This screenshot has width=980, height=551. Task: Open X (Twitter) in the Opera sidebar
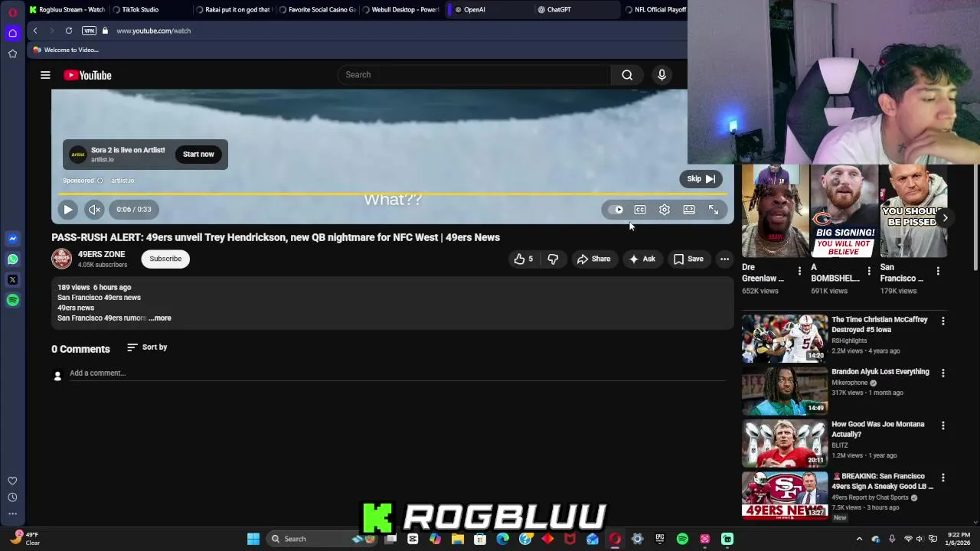(12, 280)
